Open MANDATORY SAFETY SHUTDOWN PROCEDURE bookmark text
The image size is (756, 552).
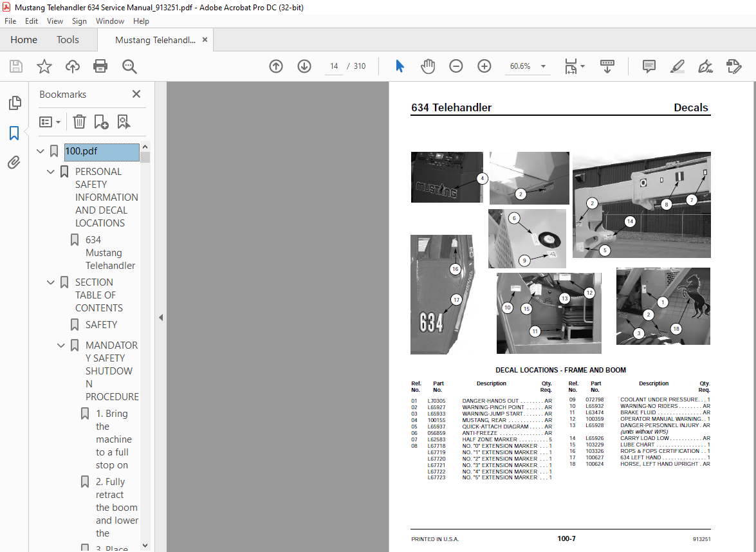pyautogui.click(x=112, y=371)
